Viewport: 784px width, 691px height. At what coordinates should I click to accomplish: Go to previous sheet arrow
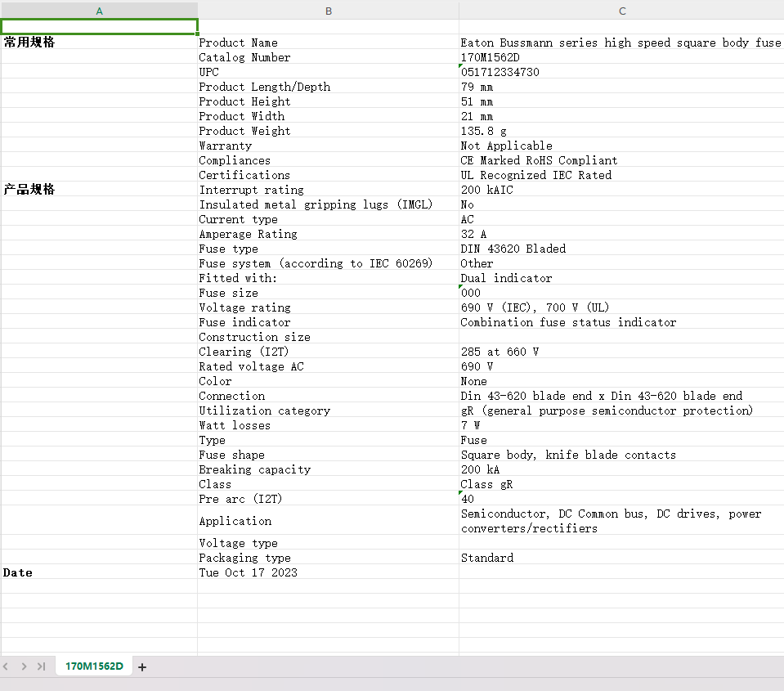pos(6,666)
